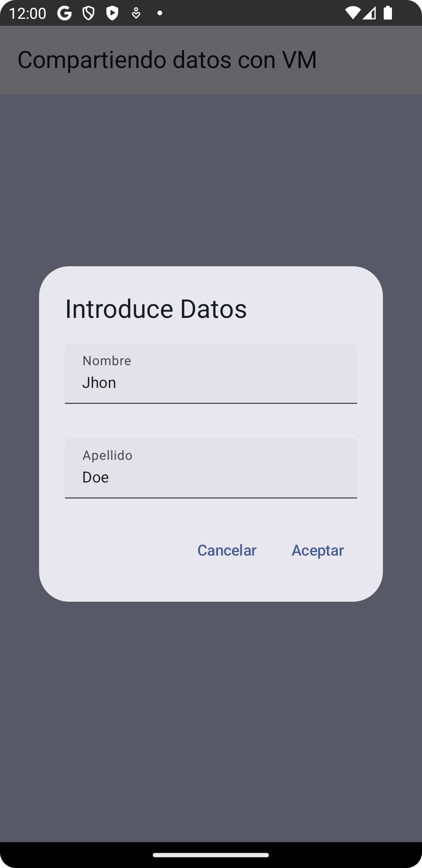422x868 pixels.
Task: Tap the 12:00 clock in status bar
Action: 27,13
